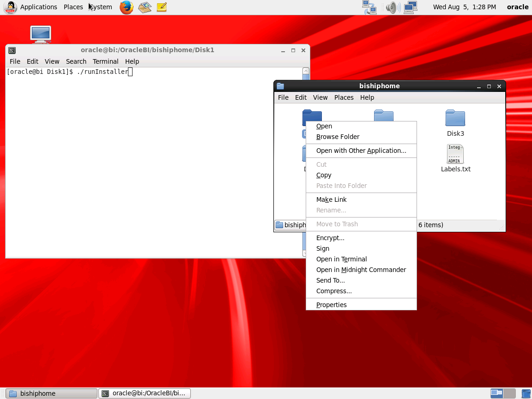532x399 pixels.
Task: Click the network computers icon left of speaker
Action: (x=369, y=7)
